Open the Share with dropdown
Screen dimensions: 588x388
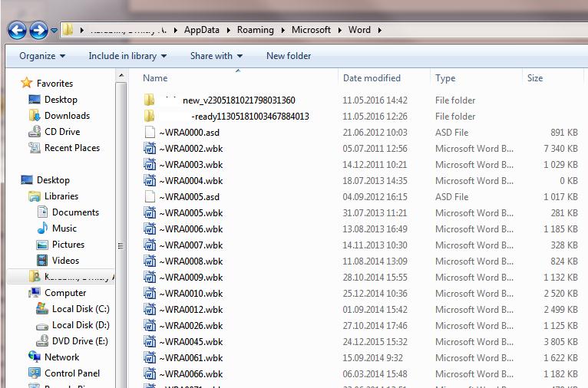pyautogui.click(x=216, y=56)
